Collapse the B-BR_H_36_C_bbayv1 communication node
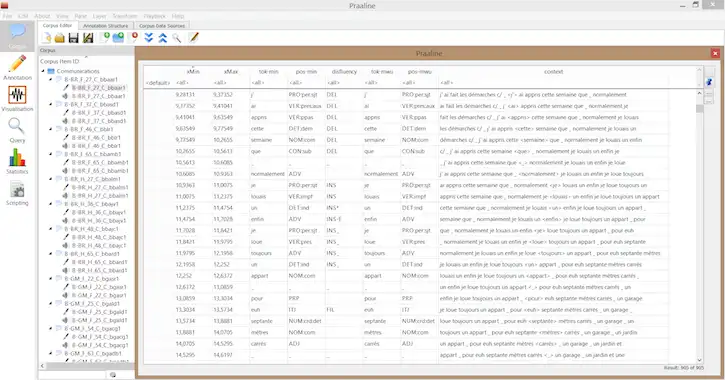 click(51, 204)
